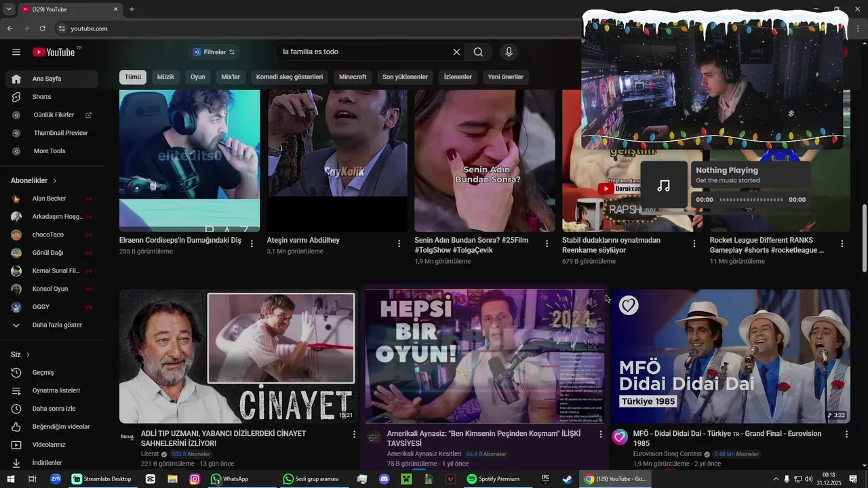Open Streamlabs Desktop from the taskbar

click(x=102, y=479)
